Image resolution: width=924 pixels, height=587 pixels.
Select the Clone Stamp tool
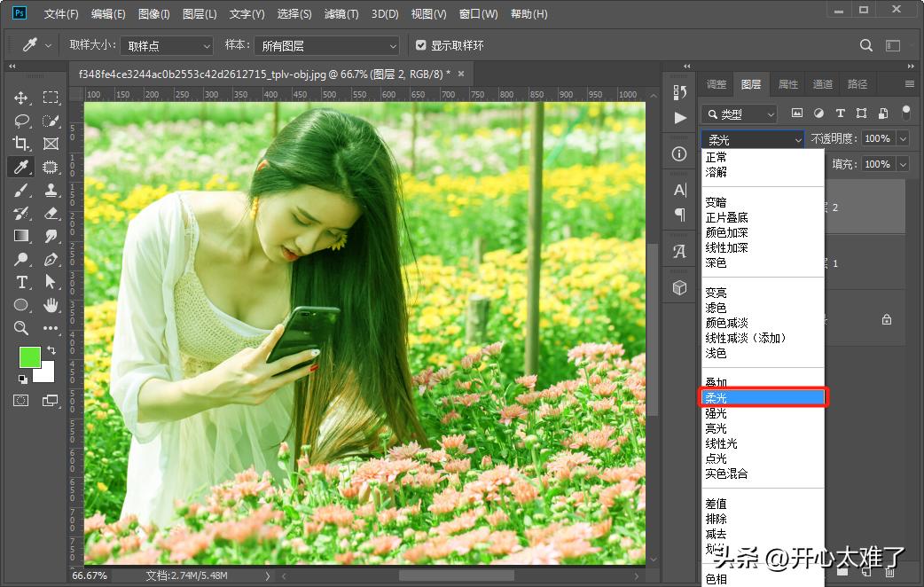coord(51,190)
